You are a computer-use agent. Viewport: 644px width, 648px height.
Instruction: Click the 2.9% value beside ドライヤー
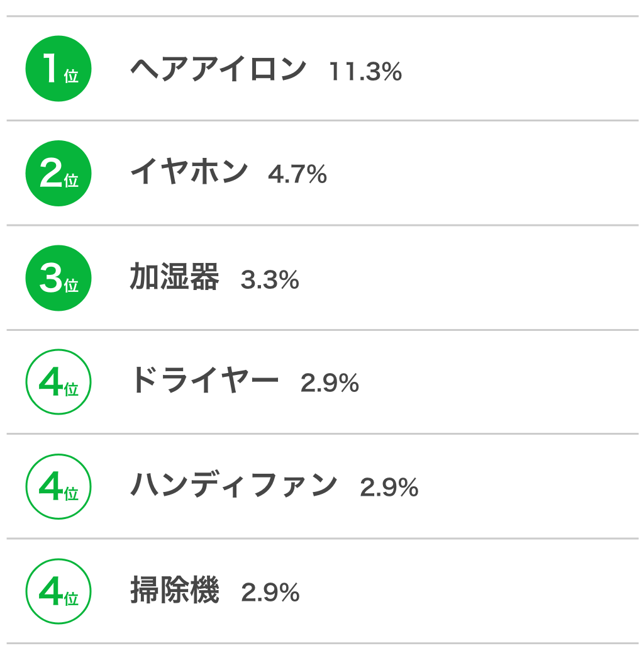coord(330,383)
